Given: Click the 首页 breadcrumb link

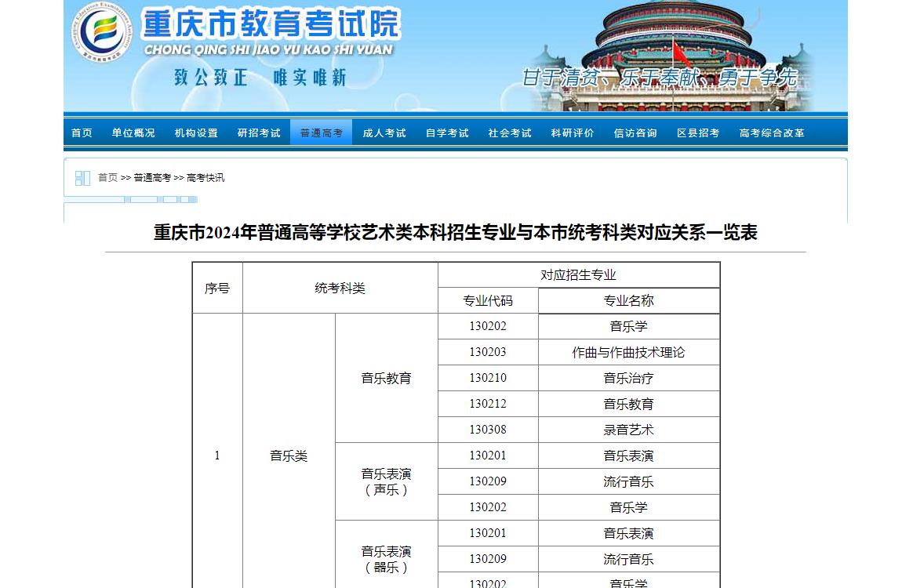Looking at the screenshot, I should pos(107,178).
